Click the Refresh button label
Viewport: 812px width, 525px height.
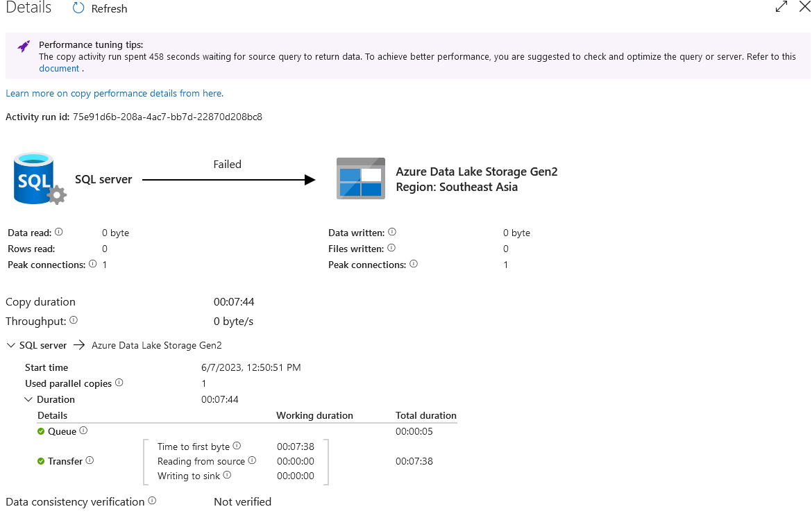point(109,9)
